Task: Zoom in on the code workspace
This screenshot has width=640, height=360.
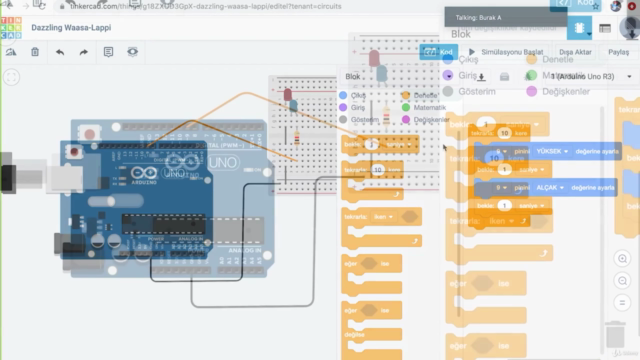Action: point(622,258)
